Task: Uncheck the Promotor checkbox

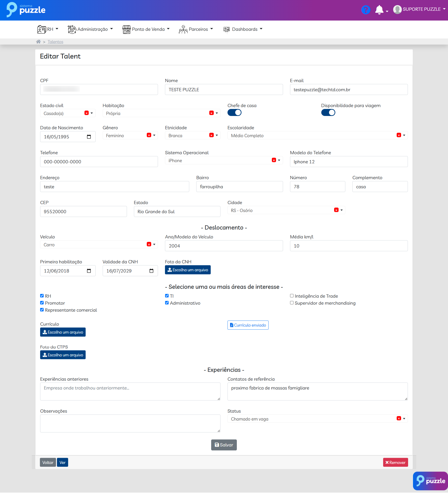Action: click(x=42, y=303)
